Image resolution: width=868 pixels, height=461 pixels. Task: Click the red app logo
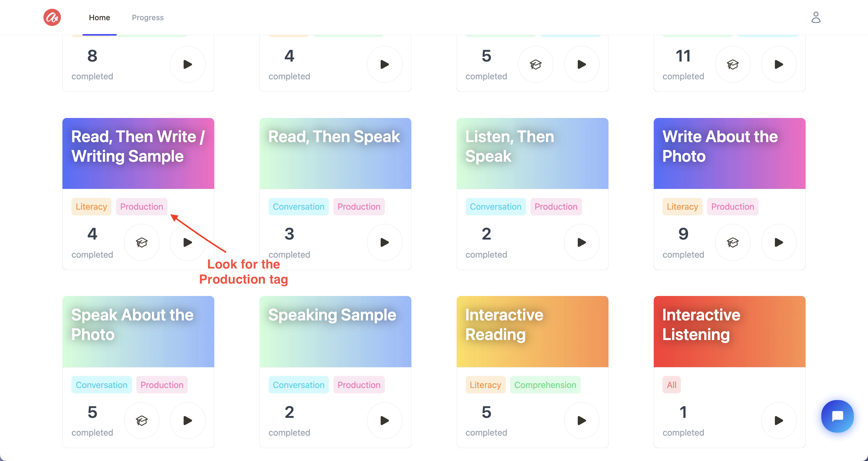pyautogui.click(x=52, y=17)
